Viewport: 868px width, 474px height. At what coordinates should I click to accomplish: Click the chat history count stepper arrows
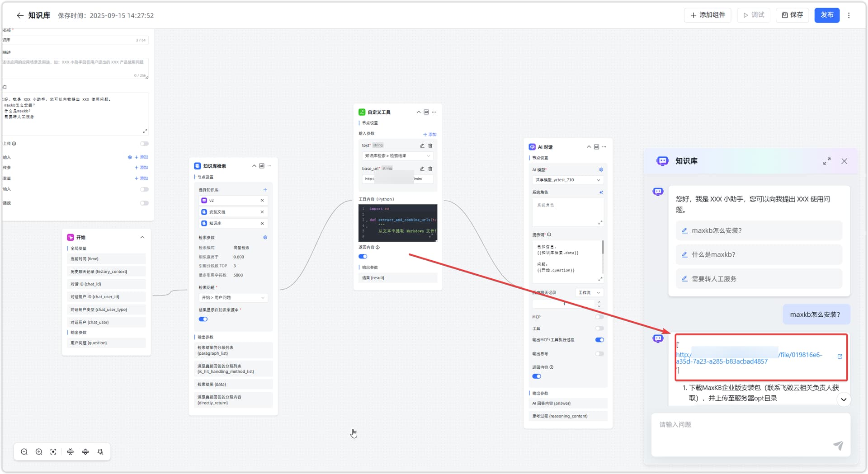pos(599,304)
